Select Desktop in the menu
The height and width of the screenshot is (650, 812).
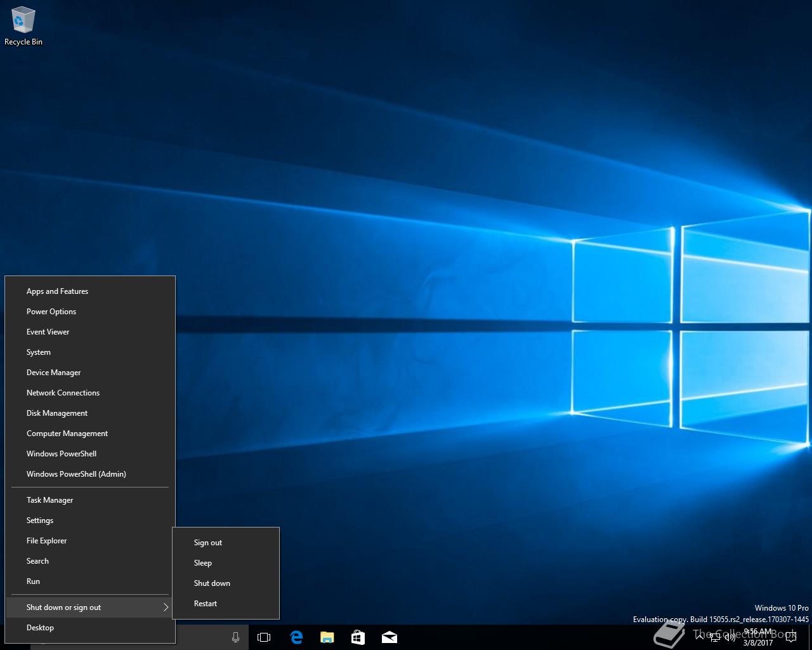pos(90,628)
